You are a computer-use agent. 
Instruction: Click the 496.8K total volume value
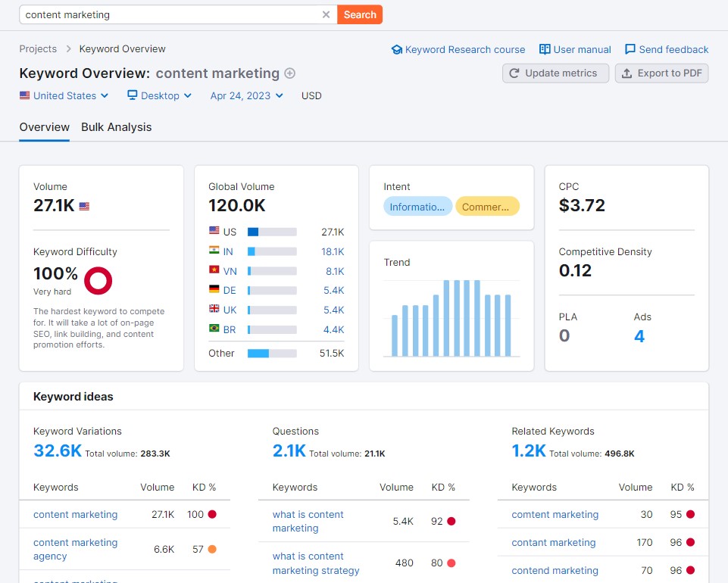tap(620, 454)
